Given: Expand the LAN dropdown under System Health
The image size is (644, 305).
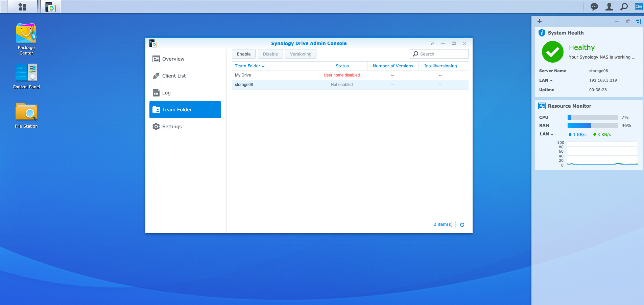Looking at the screenshot, I should click(551, 81).
